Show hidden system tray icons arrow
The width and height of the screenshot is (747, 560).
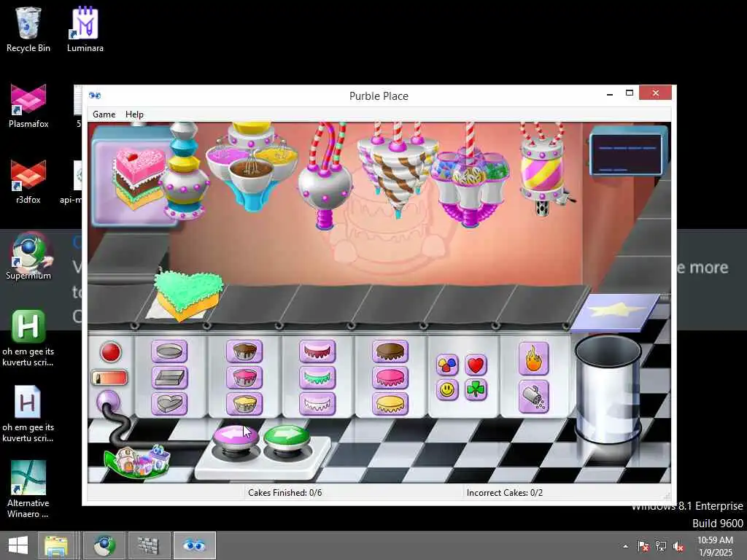point(625,546)
